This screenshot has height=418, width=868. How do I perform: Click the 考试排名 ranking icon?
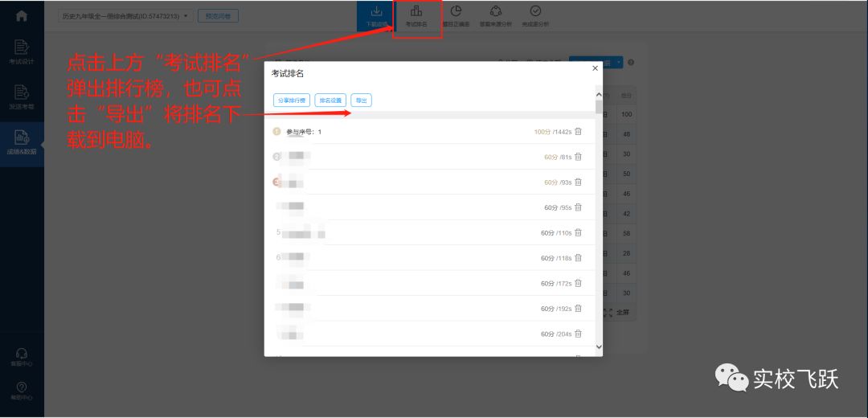coord(416,11)
